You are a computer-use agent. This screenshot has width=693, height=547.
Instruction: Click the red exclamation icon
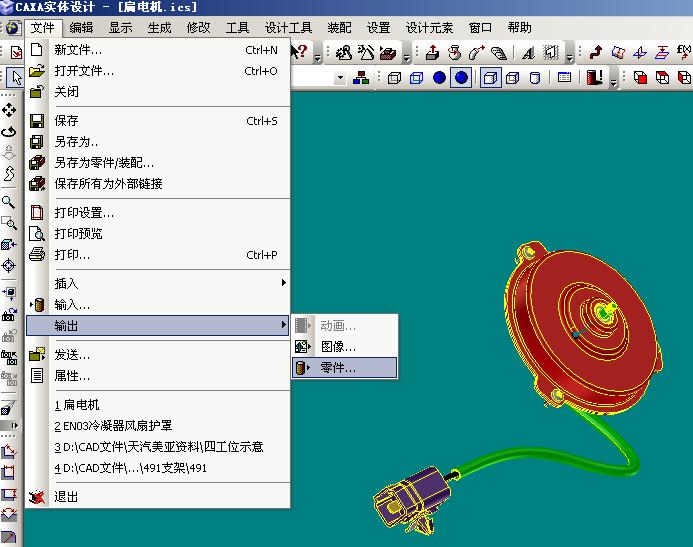pos(594,77)
